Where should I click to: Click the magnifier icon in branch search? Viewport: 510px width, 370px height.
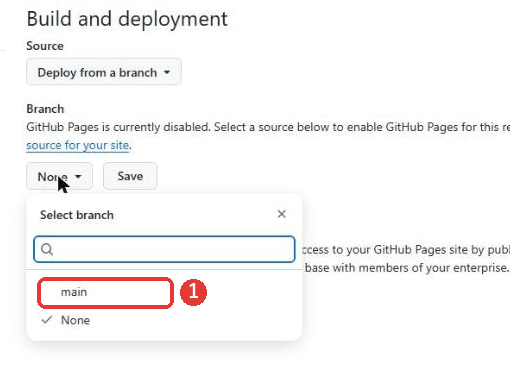[x=47, y=249]
